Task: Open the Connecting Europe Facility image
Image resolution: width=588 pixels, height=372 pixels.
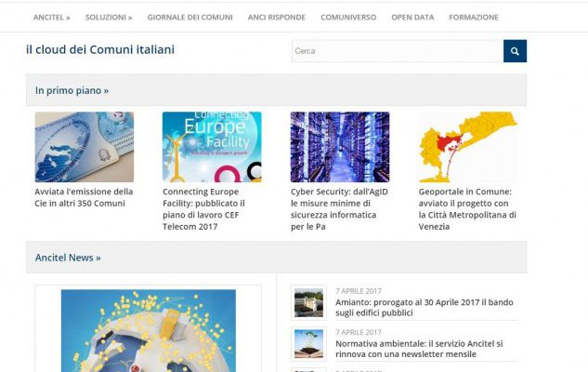Action: (212, 147)
